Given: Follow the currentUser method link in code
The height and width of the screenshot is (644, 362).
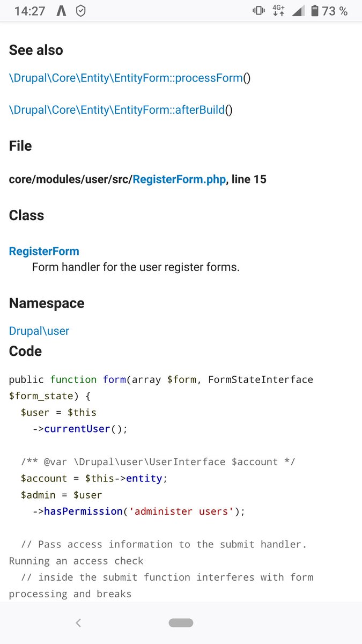Looking at the screenshot, I should [x=77, y=429].
